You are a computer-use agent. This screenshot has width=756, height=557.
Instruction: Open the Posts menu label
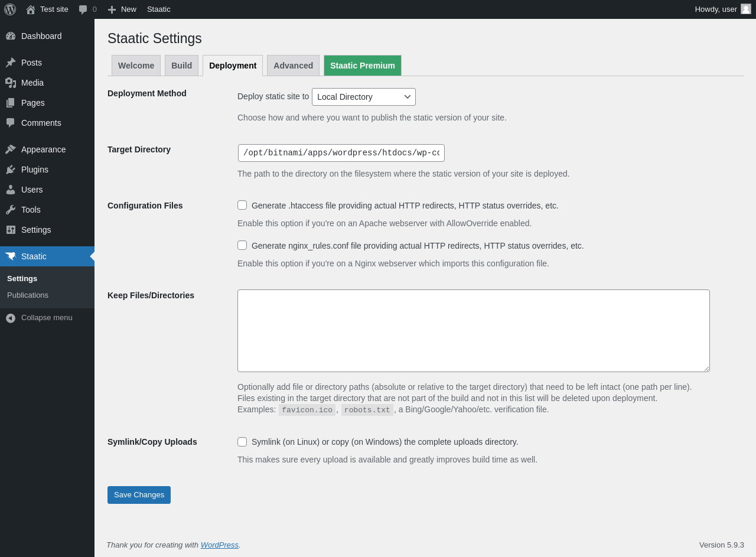(31, 63)
